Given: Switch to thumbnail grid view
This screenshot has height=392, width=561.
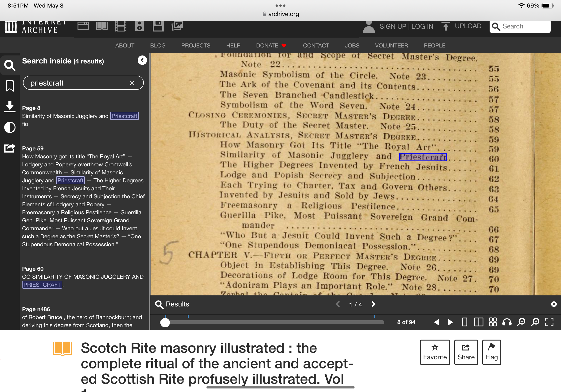Looking at the screenshot, I should pyautogui.click(x=493, y=322).
